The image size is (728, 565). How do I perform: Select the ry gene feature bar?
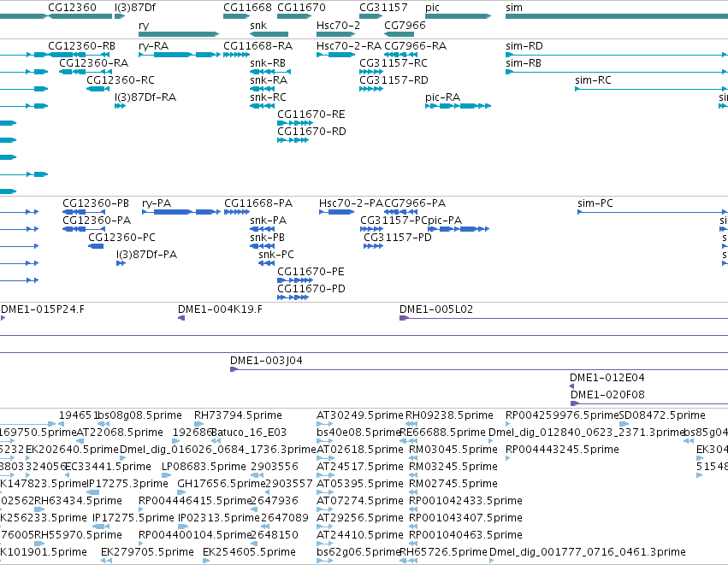(x=179, y=34)
